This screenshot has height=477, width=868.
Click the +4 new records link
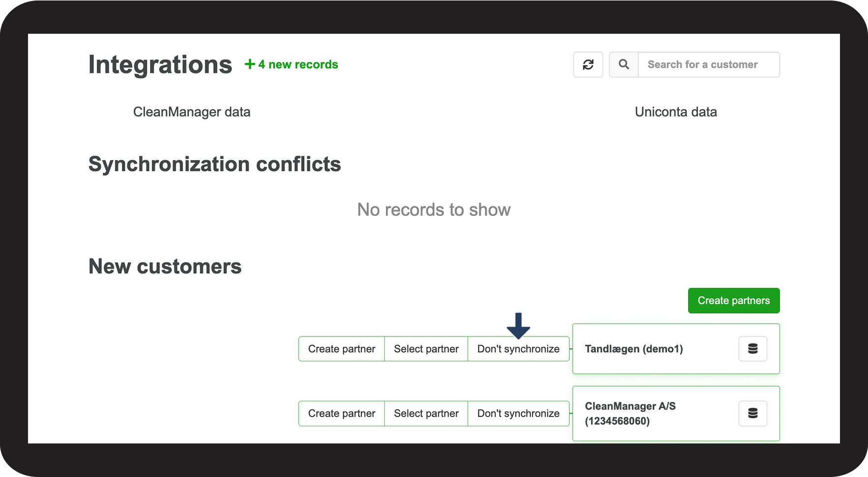[292, 64]
